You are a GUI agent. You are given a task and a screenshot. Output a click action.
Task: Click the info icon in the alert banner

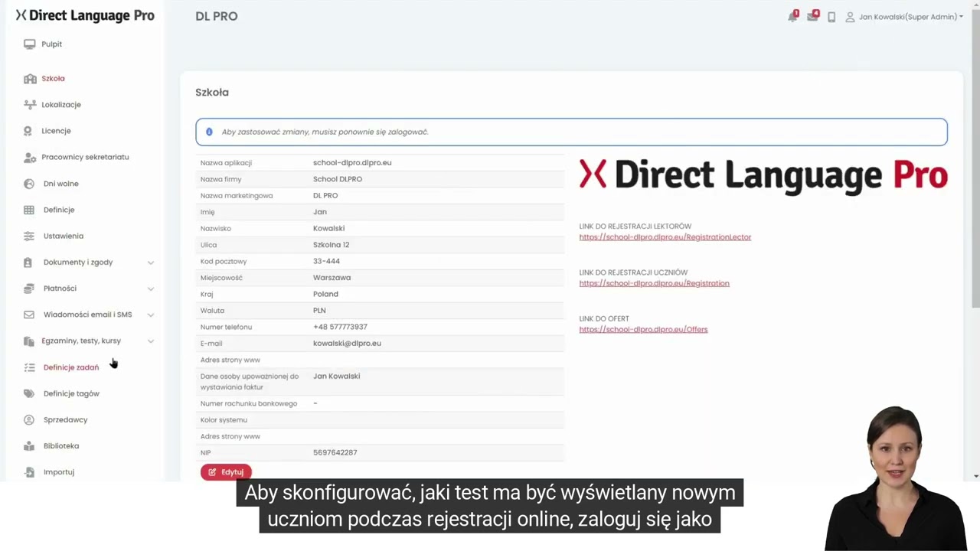pos(209,132)
